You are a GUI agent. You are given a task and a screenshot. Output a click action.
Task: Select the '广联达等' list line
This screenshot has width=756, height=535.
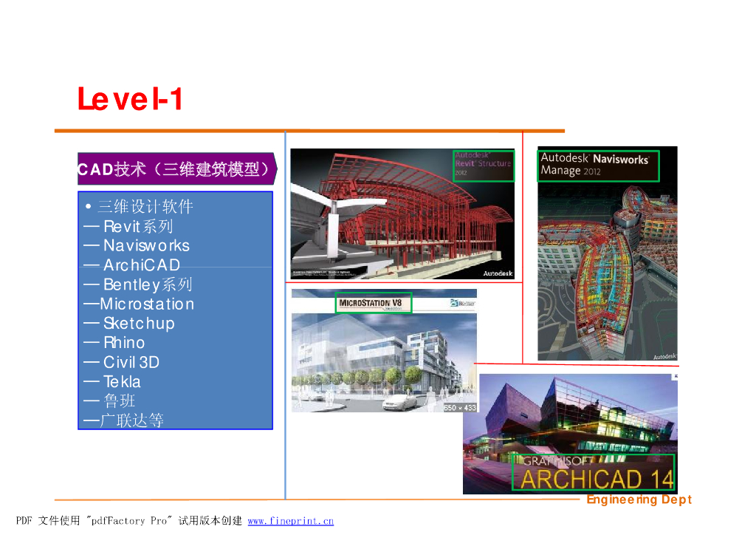[123, 420]
